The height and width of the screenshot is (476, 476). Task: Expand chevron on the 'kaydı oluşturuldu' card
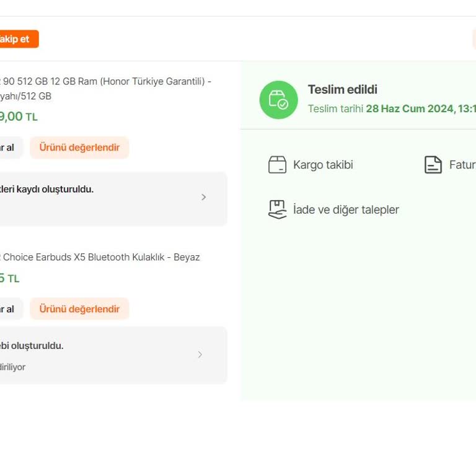pyautogui.click(x=204, y=197)
